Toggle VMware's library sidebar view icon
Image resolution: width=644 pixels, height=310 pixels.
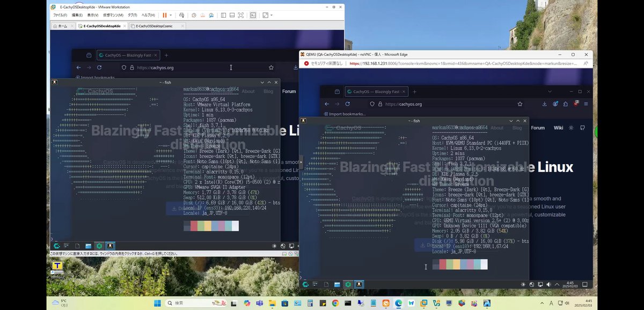pos(223,15)
